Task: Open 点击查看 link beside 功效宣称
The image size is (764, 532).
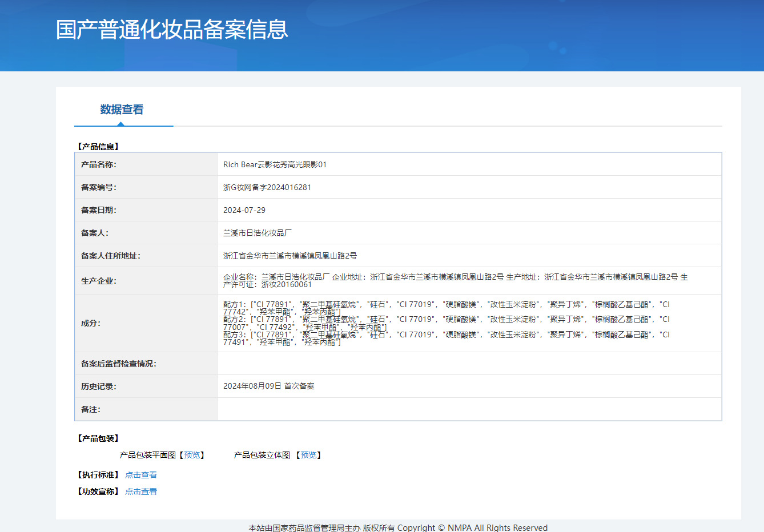Action: (140, 491)
